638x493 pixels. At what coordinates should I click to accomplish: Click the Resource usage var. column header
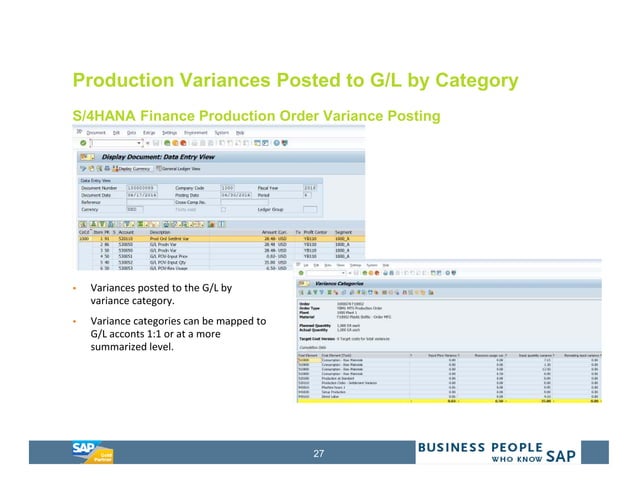pos(489,356)
